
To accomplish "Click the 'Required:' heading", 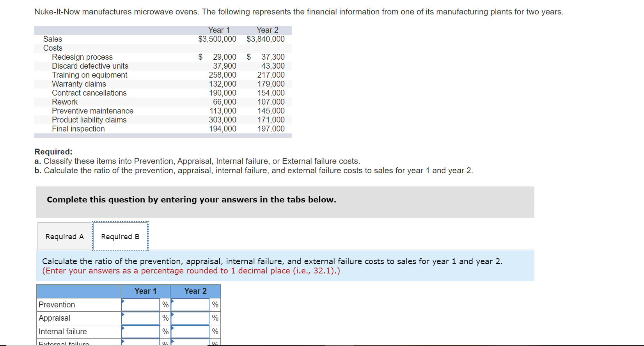I will 53,152.
